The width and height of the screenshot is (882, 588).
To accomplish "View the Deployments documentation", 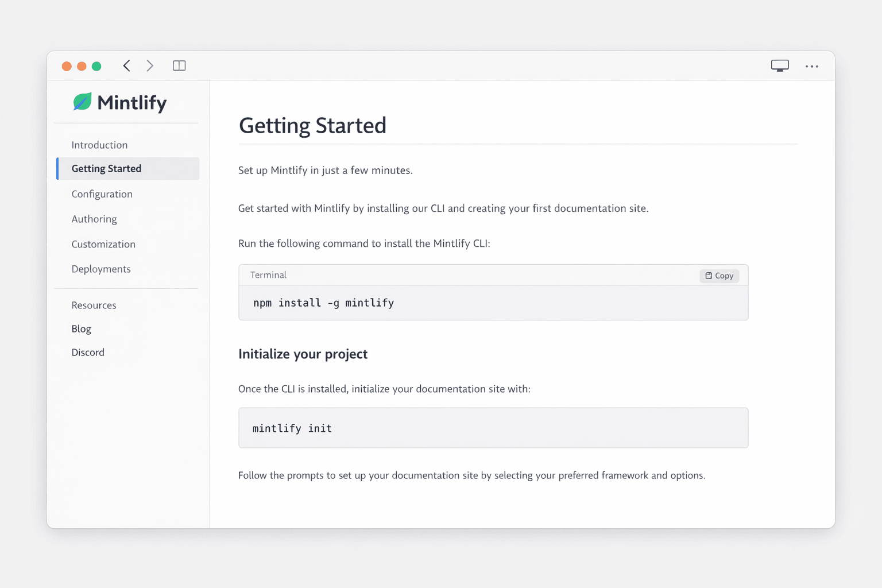I will [101, 269].
